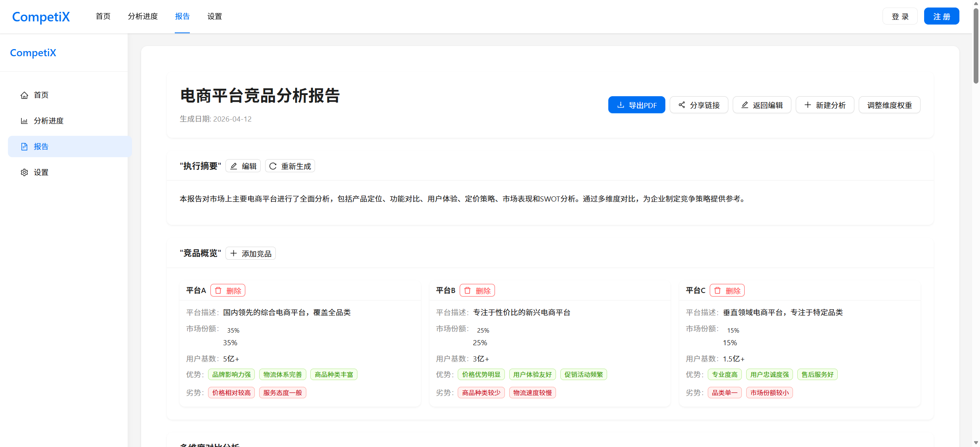Delete 平台B using trash icon
980x447 pixels.
[468, 291]
